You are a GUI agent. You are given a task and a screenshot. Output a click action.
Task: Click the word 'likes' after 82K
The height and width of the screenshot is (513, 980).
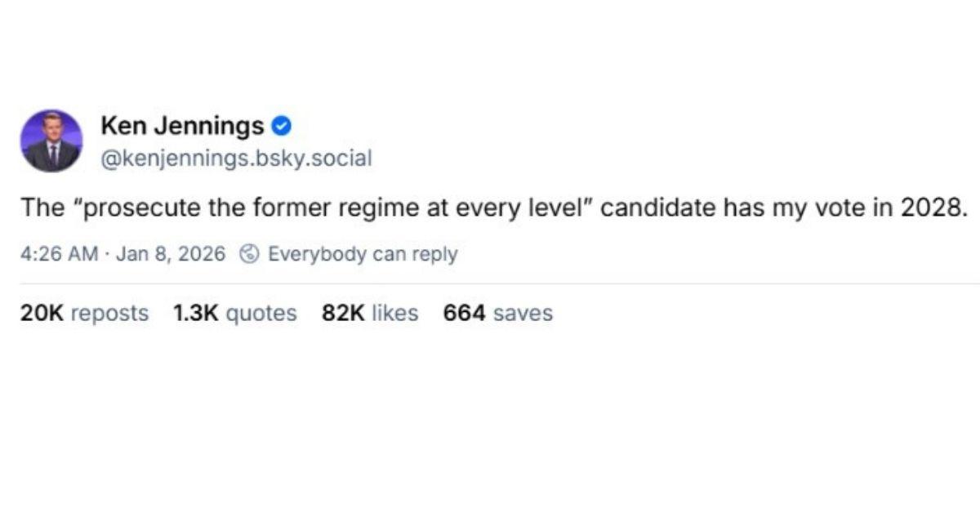[x=395, y=313]
